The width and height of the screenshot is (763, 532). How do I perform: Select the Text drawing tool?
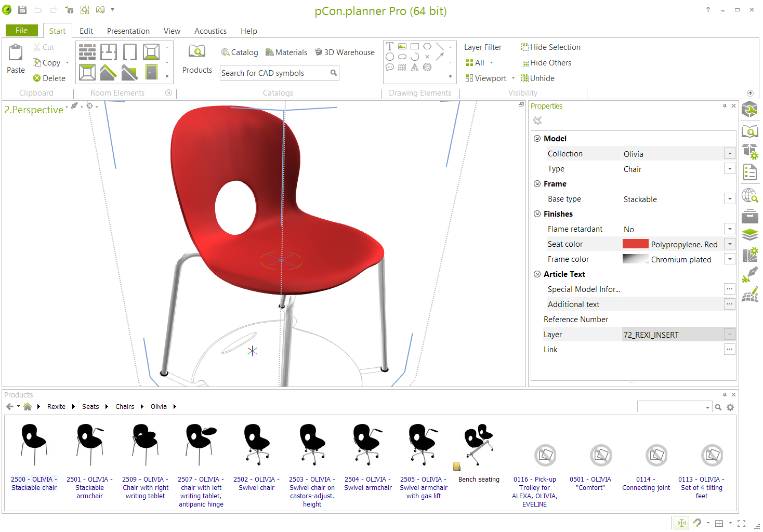(x=390, y=46)
